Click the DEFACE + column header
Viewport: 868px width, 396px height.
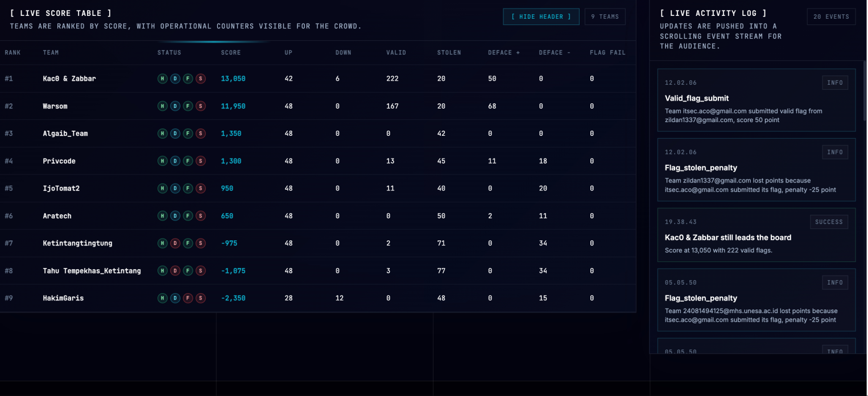[504, 53]
